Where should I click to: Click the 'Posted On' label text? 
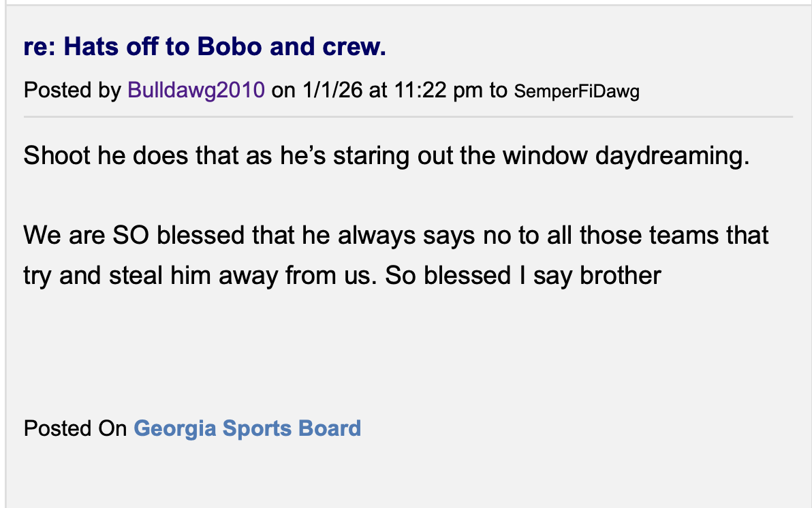tap(75, 428)
